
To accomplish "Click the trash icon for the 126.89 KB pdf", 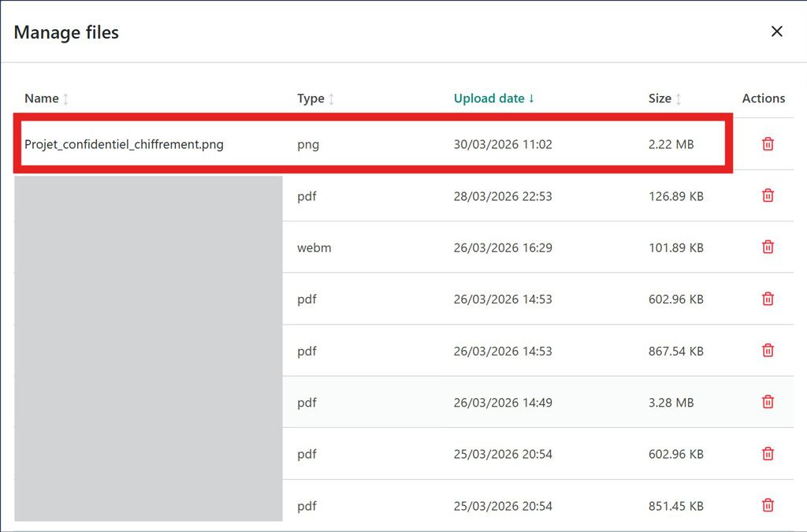I will point(768,196).
